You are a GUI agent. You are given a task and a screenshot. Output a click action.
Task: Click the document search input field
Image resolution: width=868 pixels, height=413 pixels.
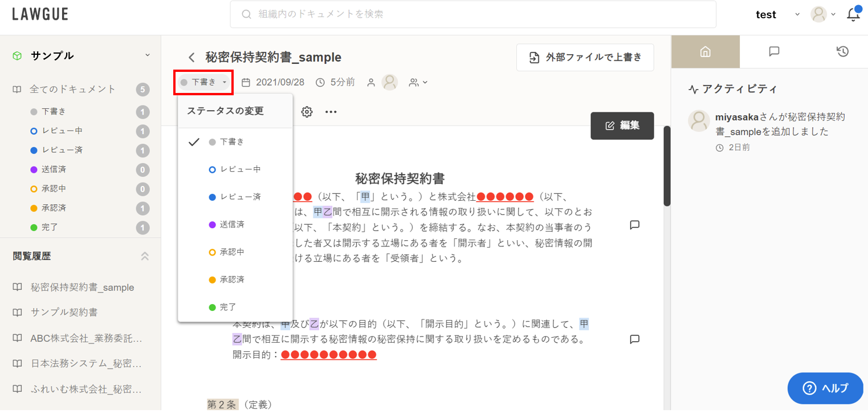point(473,14)
